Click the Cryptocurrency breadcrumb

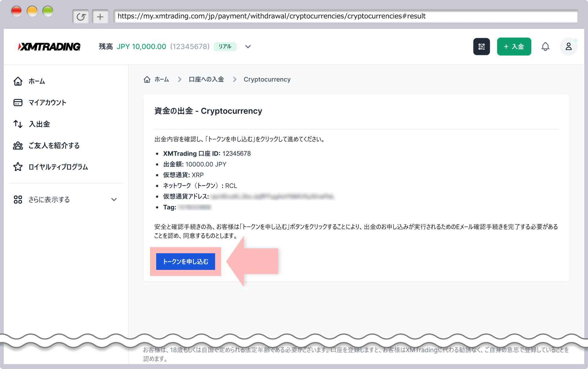pos(267,79)
